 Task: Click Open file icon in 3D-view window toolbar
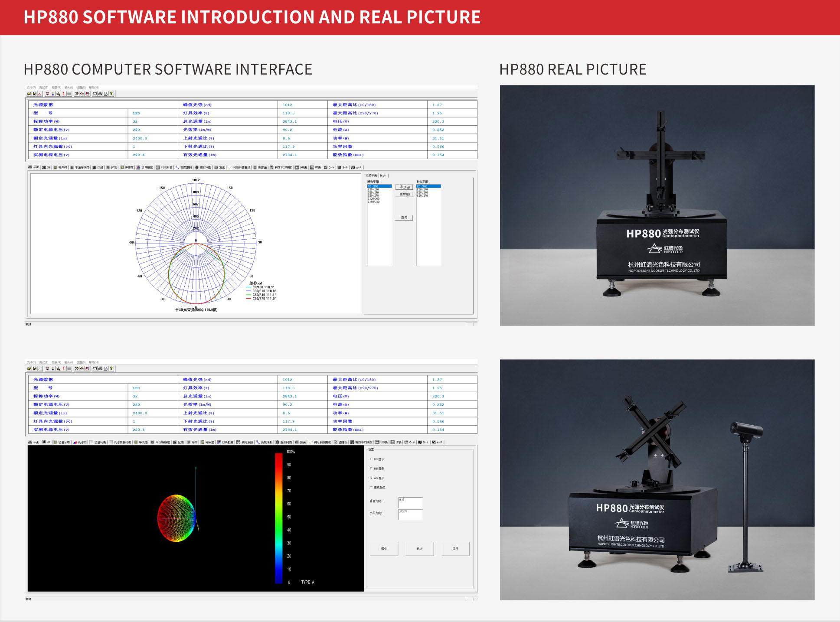[x=29, y=368]
